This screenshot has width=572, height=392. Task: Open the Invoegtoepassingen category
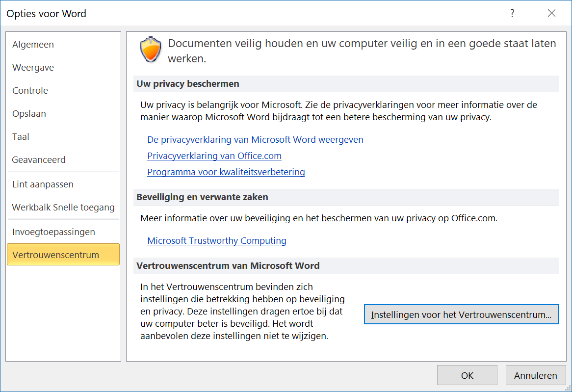(54, 232)
